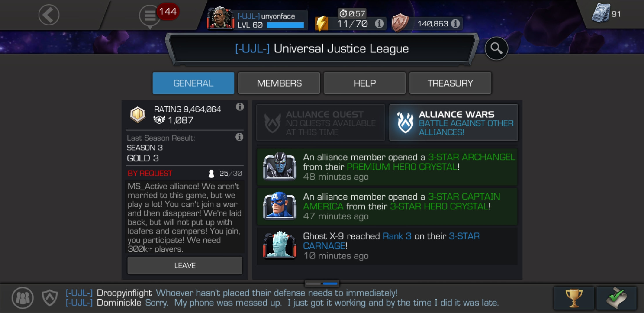
Task: Open the menu with 144 notifications
Action: 150,15
